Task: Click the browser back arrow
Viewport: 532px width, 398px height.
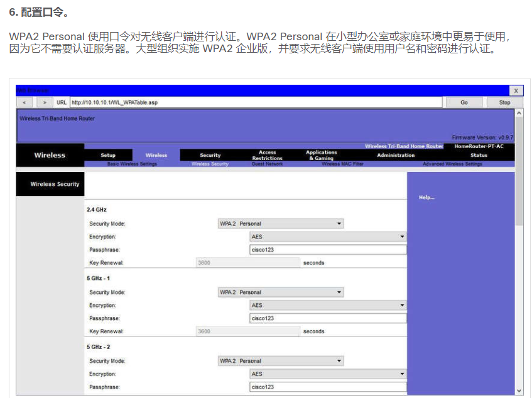Action: click(24, 102)
